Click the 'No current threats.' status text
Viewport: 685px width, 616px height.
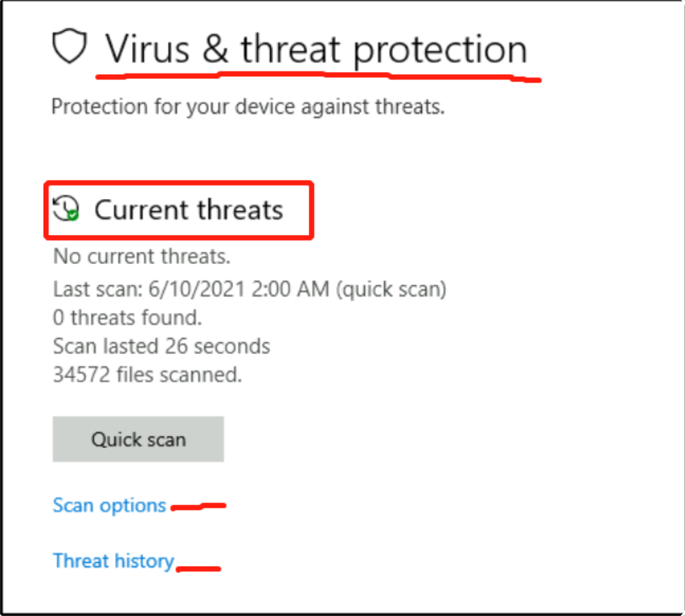click(142, 256)
